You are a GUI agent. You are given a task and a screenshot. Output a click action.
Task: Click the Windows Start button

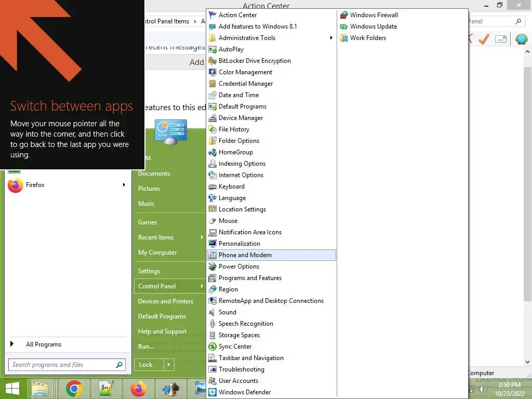pos(12,389)
